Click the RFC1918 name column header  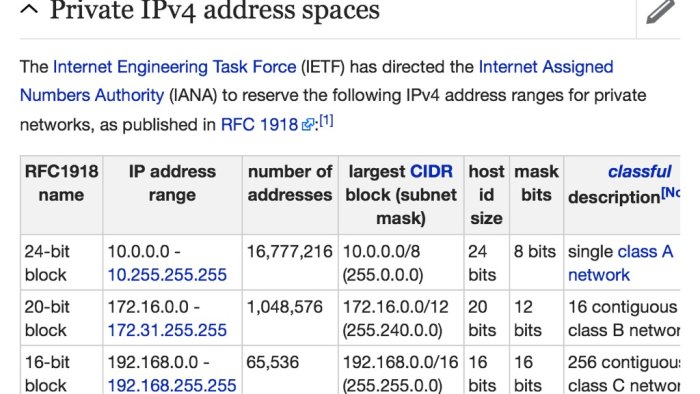62,183
